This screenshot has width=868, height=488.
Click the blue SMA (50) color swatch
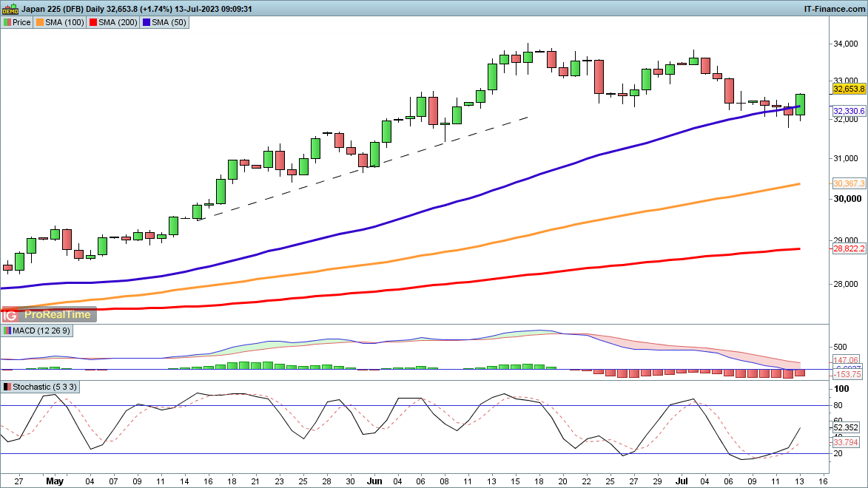pyautogui.click(x=146, y=23)
